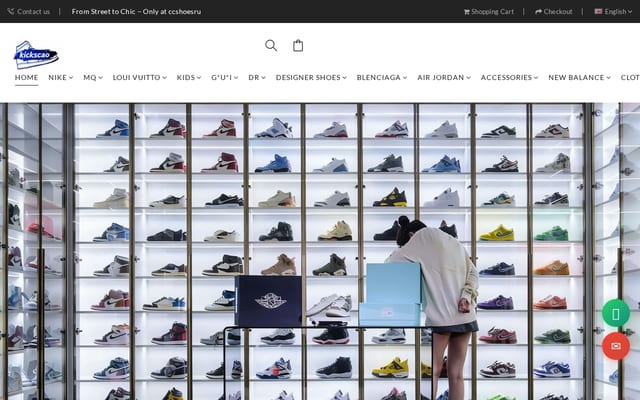Expand the AIR JORDAN dropdown arrow
The width and height of the screenshot is (640, 400).
click(x=469, y=78)
